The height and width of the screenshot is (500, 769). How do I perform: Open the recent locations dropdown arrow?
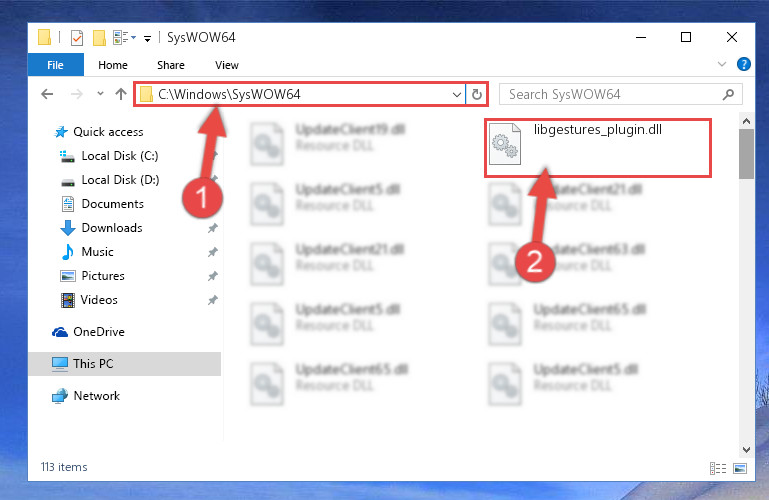click(100, 93)
